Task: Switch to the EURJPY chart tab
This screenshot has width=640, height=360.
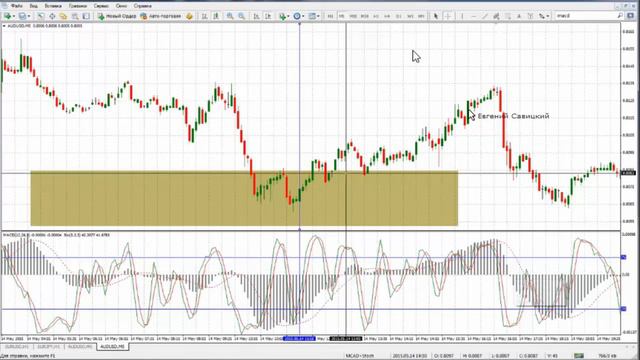Action: (48, 347)
